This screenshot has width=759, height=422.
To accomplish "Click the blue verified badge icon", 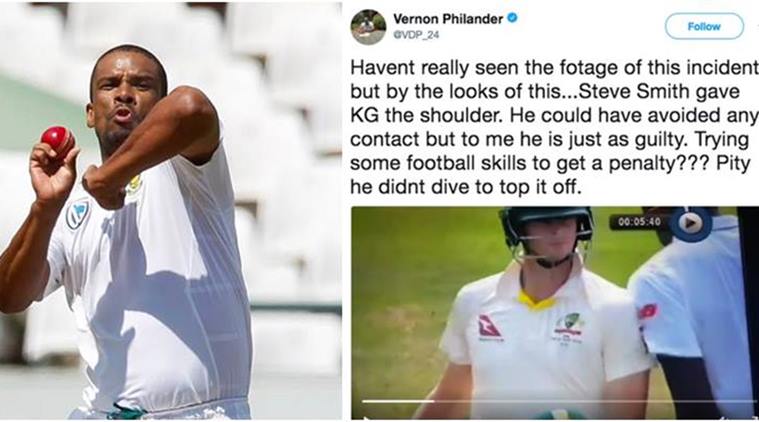I will [512, 18].
